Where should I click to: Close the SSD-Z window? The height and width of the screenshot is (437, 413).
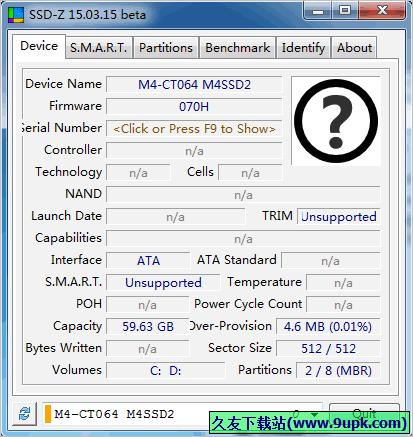click(x=382, y=10)
